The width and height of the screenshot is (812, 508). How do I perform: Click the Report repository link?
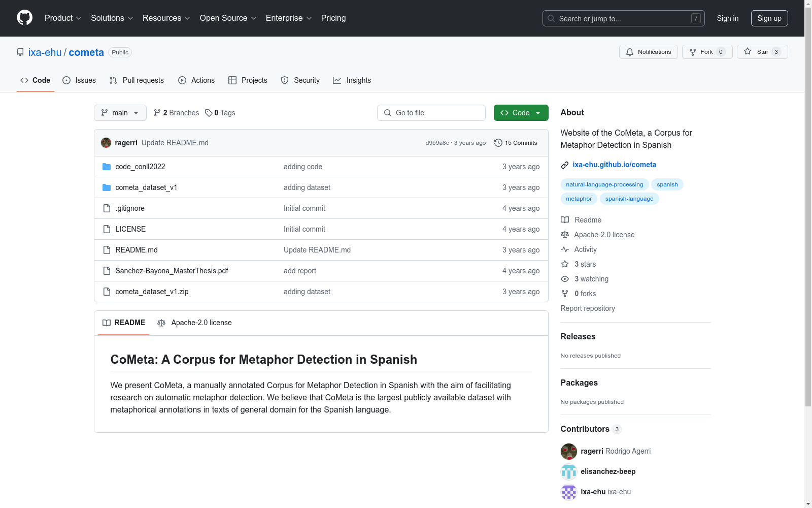click(x=588, y=308)
